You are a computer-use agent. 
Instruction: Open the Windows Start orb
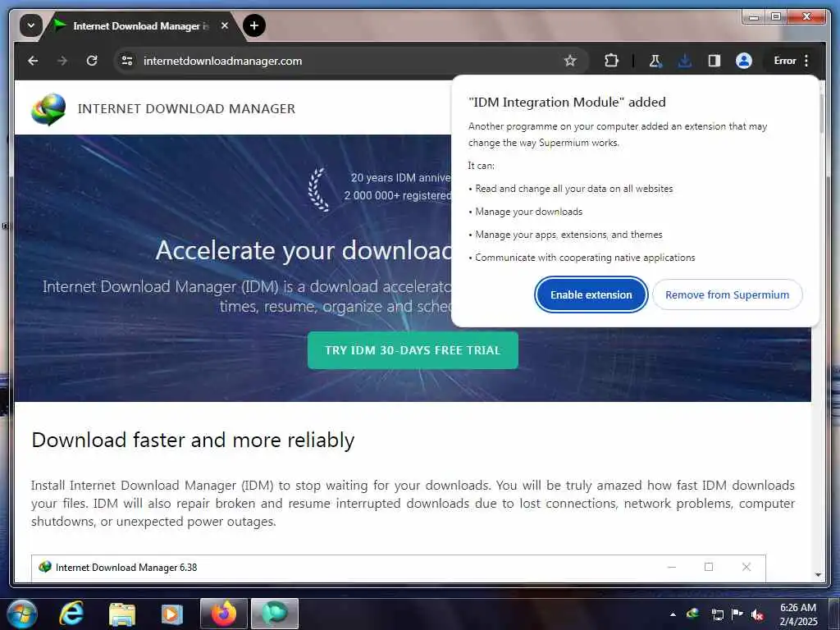pyautogui.click(x=22, y=614)
